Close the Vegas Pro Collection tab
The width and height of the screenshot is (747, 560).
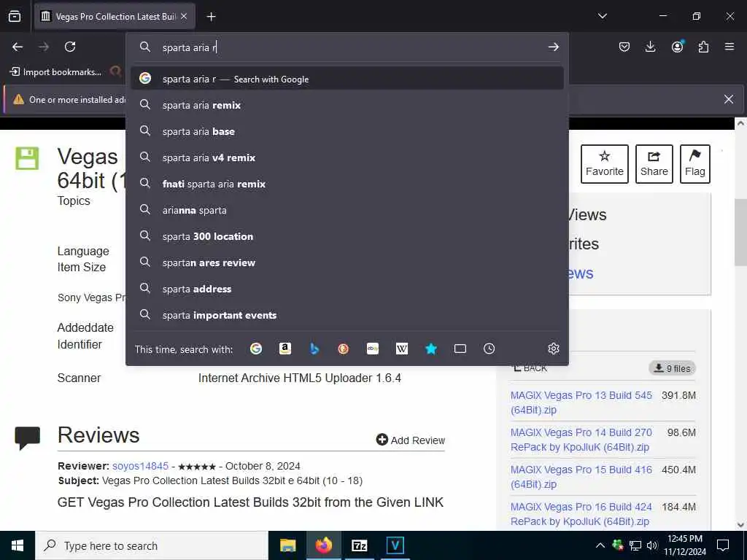pos(184,17)
